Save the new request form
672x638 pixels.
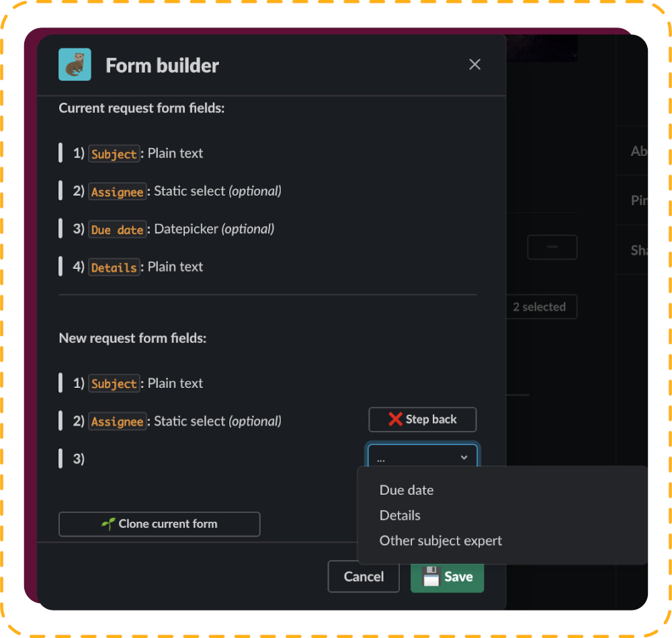[x=447, y=577]
